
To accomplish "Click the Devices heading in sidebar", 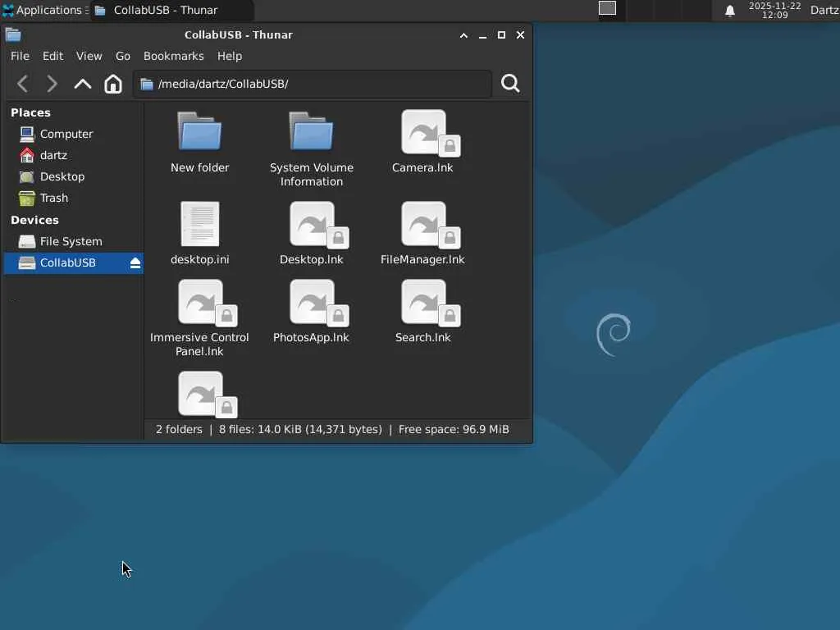I will 34,220.
